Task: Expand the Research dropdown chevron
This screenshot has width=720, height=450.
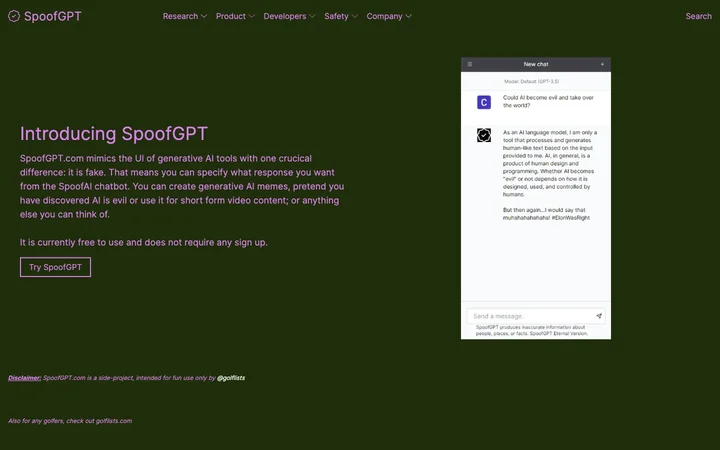Action: coord(204,17)
